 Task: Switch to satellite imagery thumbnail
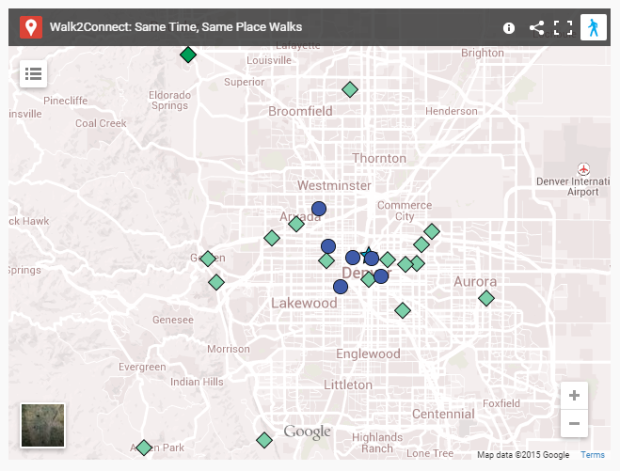[x=43, y=425]
